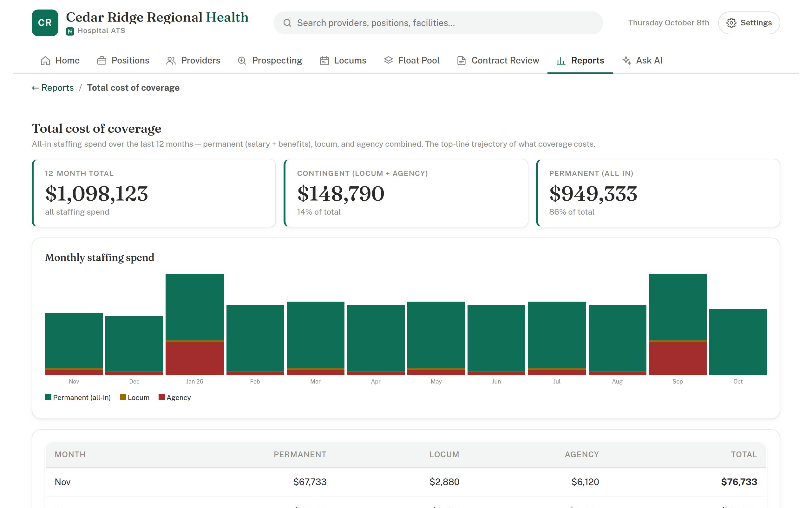Click the Permanent (all-in) legend swatch
The height and width of the screenshot is (508, 812).
[x=48, y=397]
